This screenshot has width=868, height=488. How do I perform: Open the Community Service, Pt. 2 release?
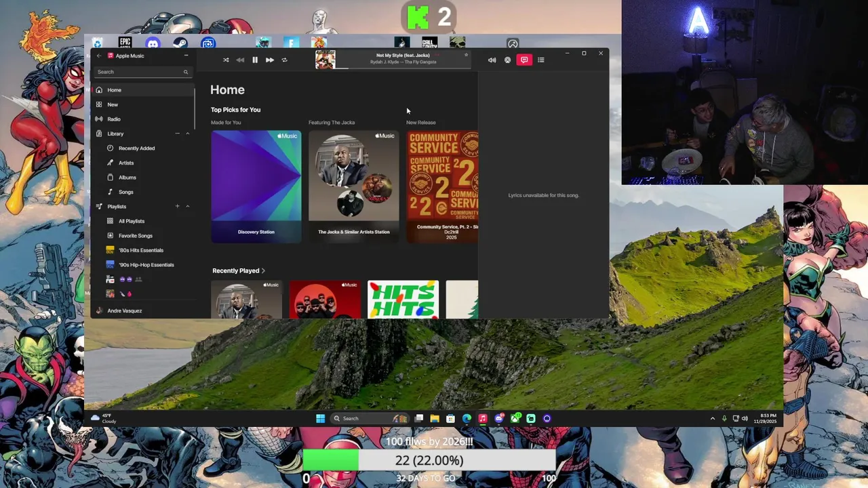coord(442,186)
